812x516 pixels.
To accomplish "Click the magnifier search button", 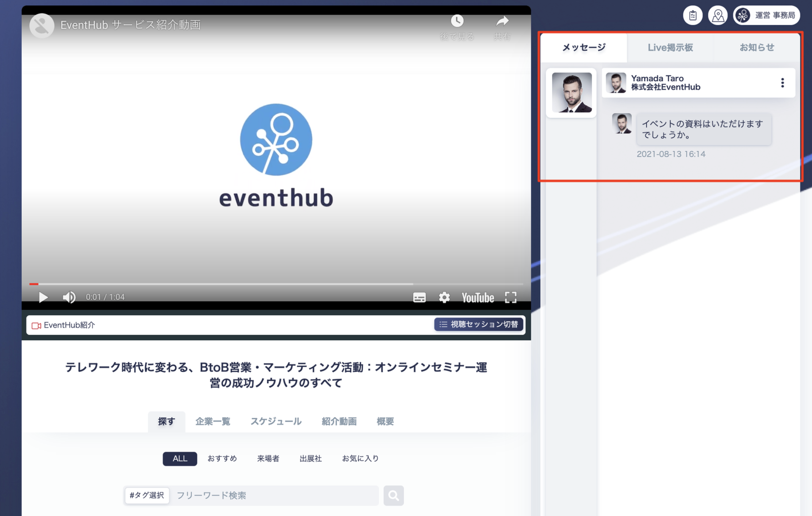I will [394, 496].
